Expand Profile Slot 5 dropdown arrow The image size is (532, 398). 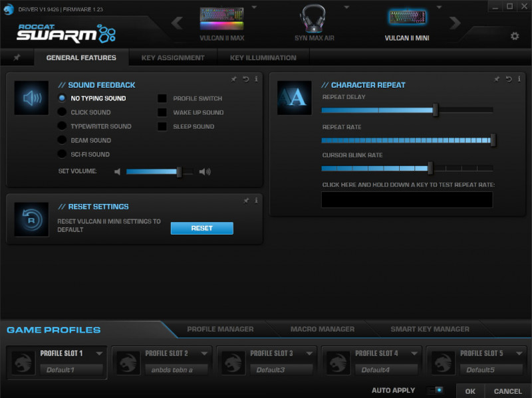point(519,353)
